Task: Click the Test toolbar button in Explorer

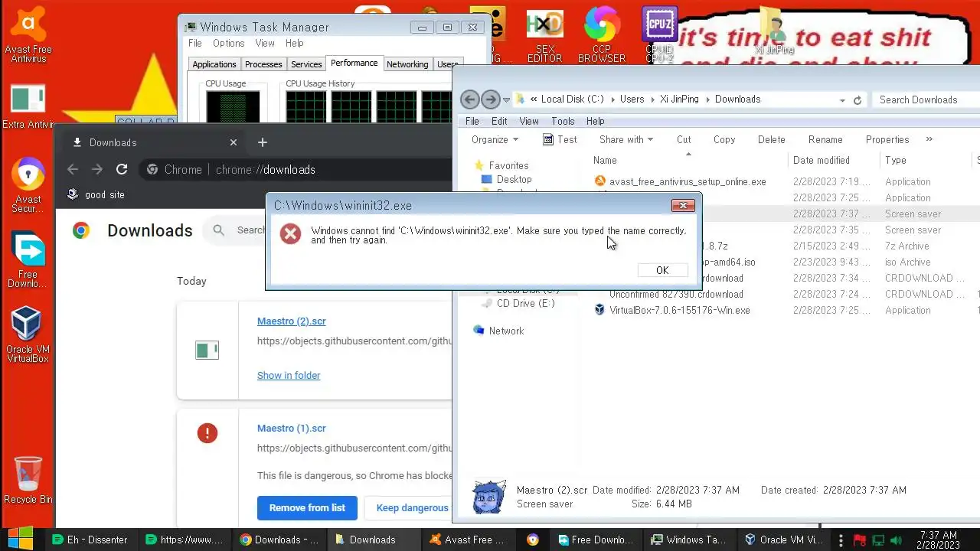Action: [x=560, y=140]
